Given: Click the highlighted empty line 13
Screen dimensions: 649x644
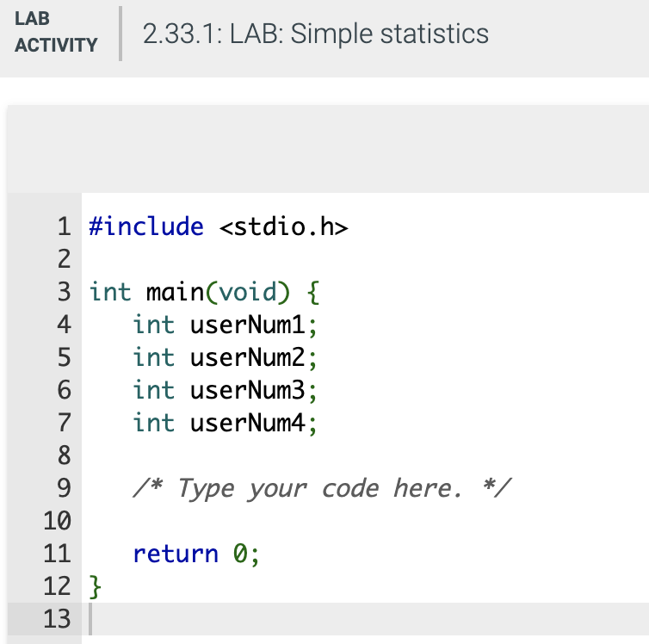Looking at the screenshot, I should coord(365,619).
